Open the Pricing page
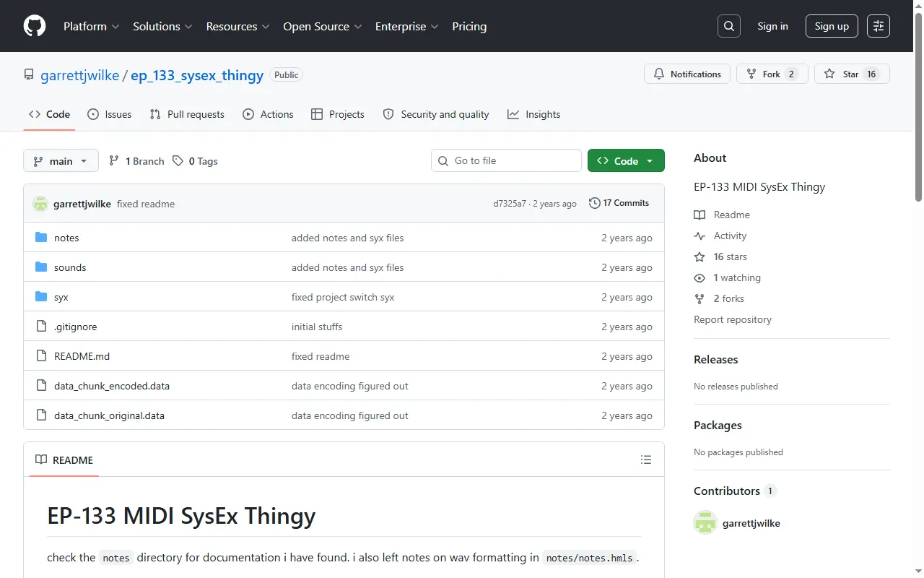 (469, 26)
